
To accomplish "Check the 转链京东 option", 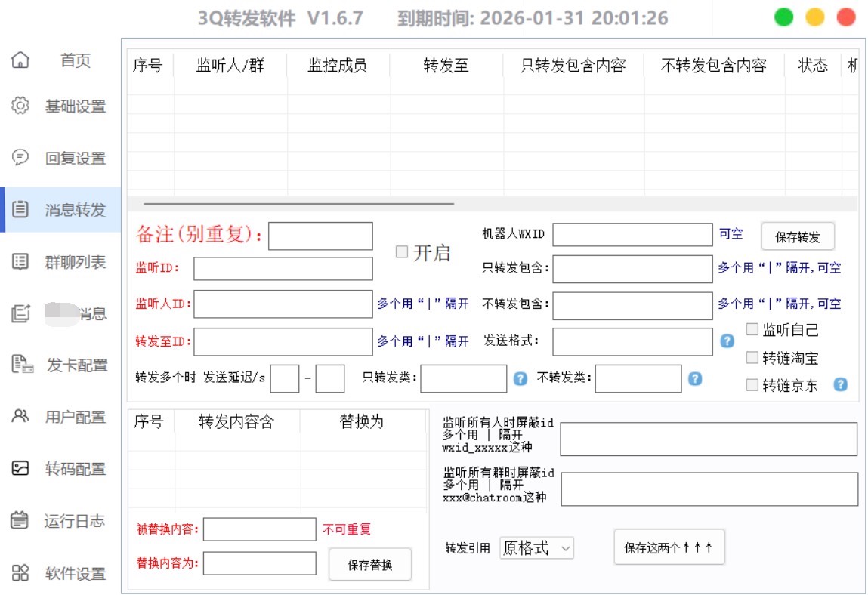I will (x=752, y=384).
